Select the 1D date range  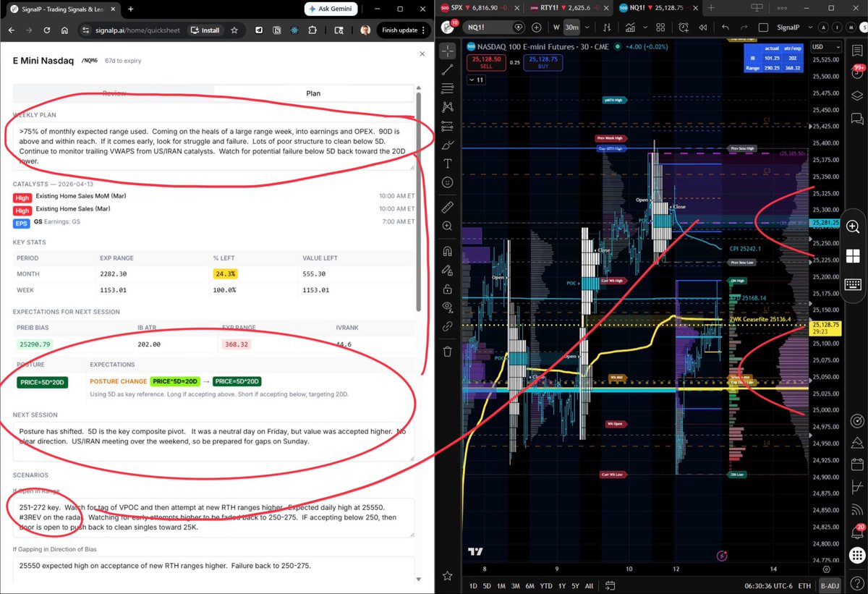point(473,586)
